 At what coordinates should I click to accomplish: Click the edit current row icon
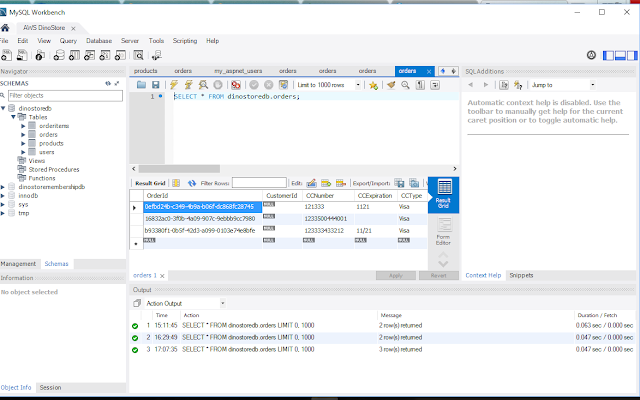[x=311, y=183]
